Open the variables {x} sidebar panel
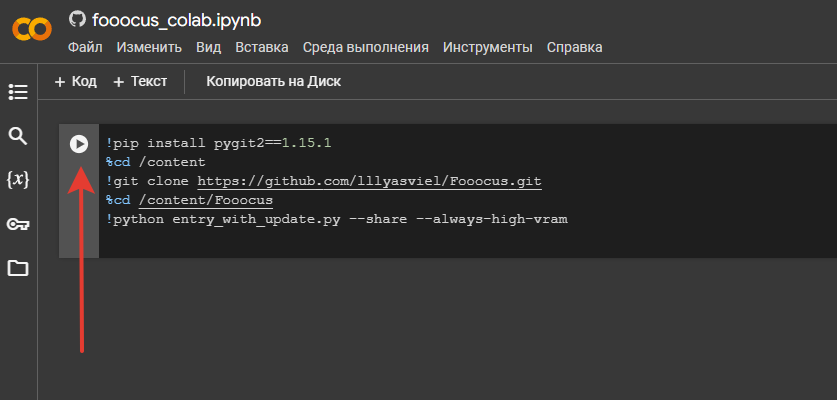This screenshot has height=400, width=837. [x=18, y=180]
